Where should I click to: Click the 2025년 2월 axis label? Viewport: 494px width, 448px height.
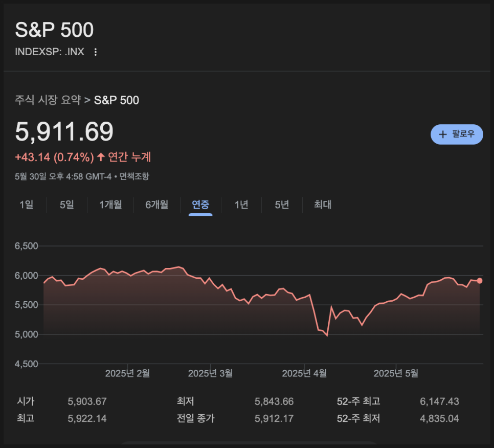click(127, 373)
